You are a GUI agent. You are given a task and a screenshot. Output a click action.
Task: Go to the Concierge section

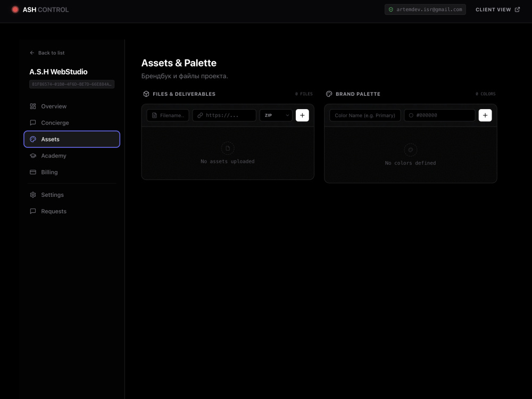click(72, 122)
